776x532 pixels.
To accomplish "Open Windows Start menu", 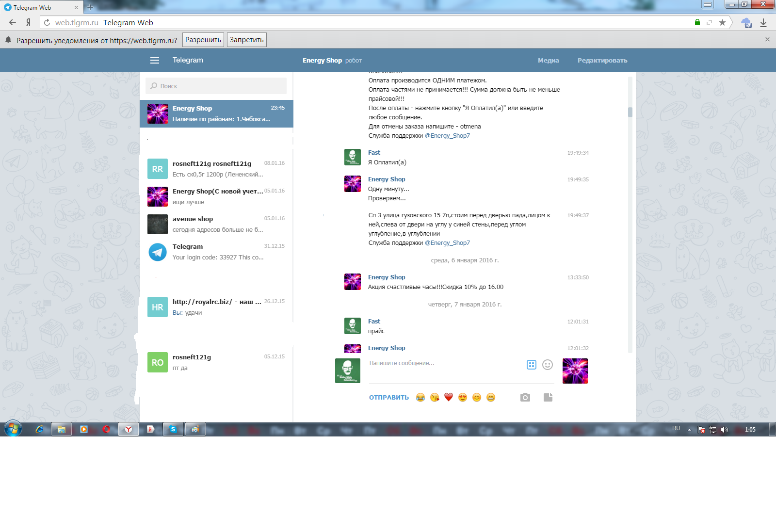I will (x=13, y=429).
